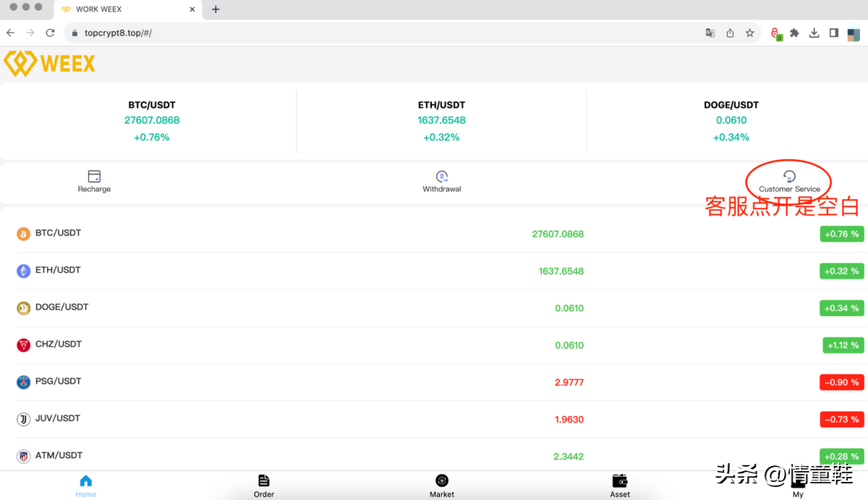Select the WORK WEEX browser tab
The height and width of the screenshot is (500, 868).
pyautogui.click(x=127, y=9)
